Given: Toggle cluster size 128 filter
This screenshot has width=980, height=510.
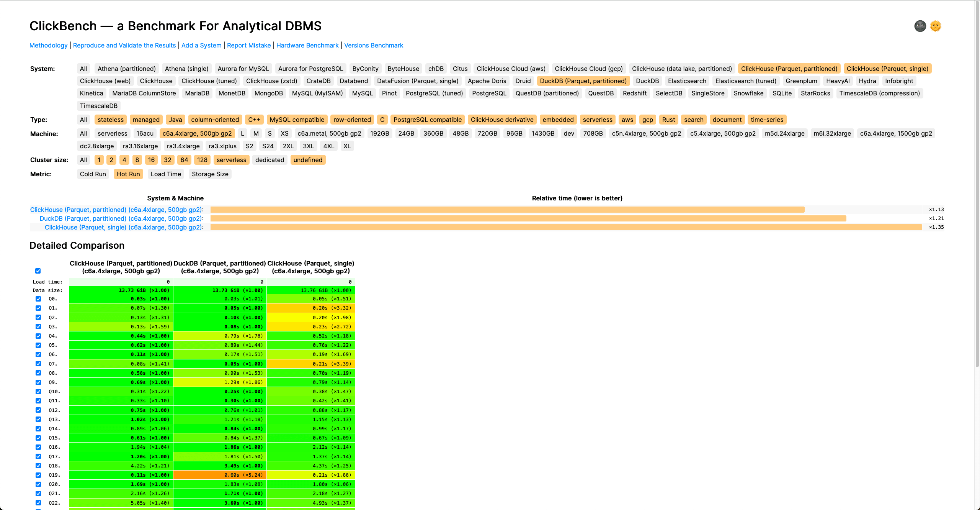Looking at the screenshot, I should [202, 160].
